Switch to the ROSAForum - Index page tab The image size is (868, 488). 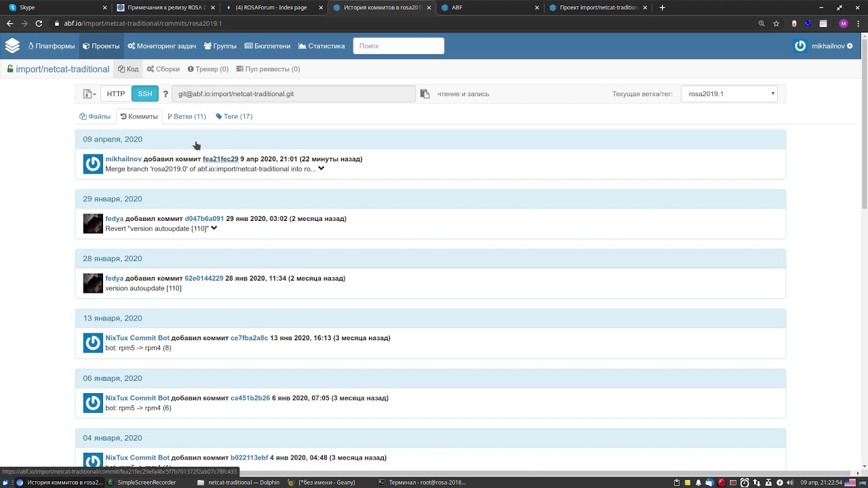click(x=273, y=7)
